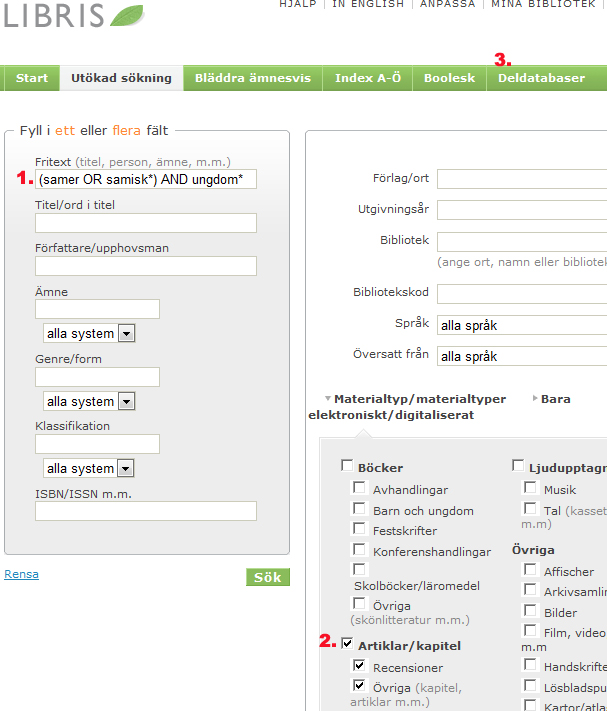The image size is (607, 711).
Task: Expand the Bara elektroniskt/digitaliserat option
Action: [x=535, y=398]
